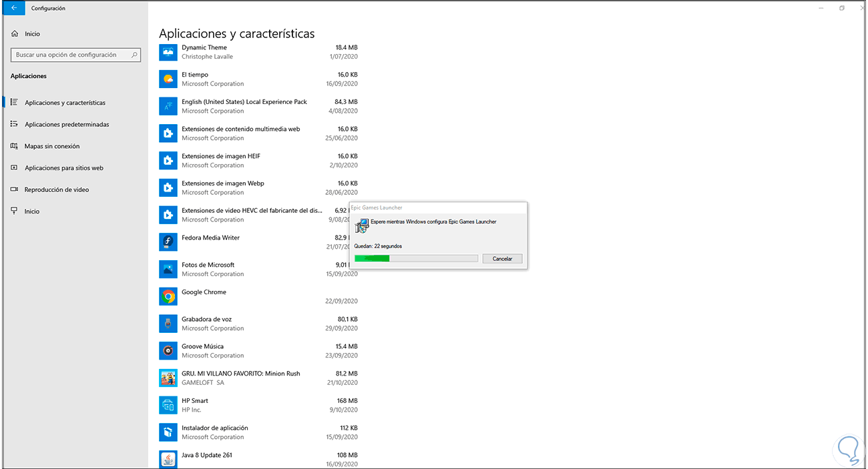Select Google Chrome icon in app list
This screenshot has height=469, width=868.
click(x=168, y=296)
